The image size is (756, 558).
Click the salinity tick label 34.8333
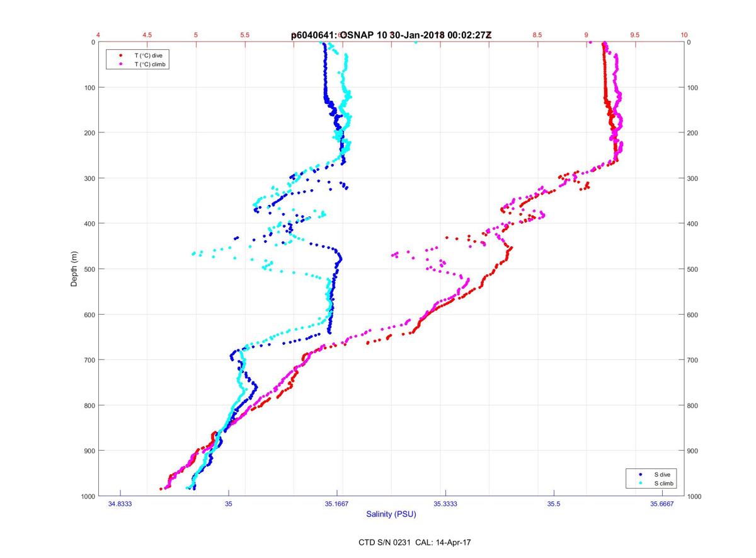(x=120, y=504)
